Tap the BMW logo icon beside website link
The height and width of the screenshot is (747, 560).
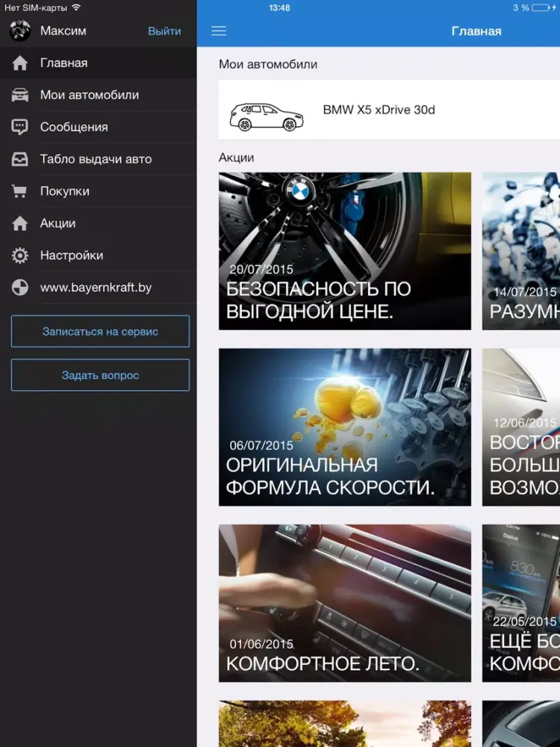coord(20,288)
